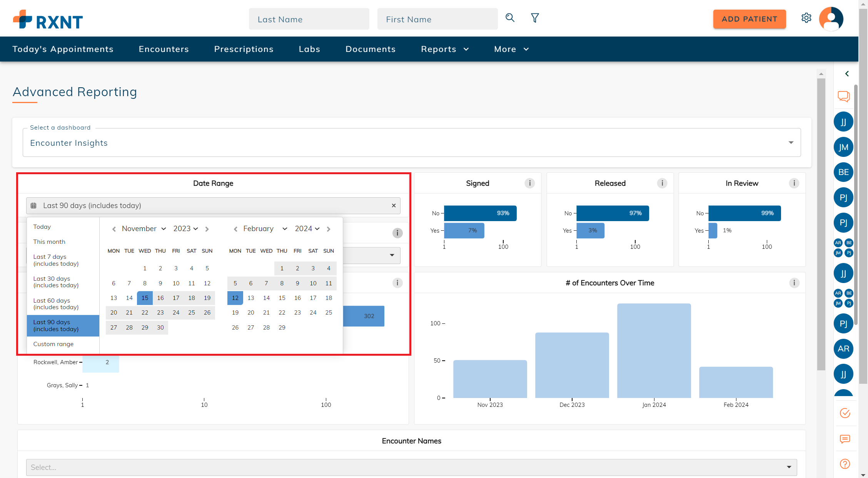Open the patient filter funnel icon
This screenshot has width=868, height=478.
tap(535, 18)
